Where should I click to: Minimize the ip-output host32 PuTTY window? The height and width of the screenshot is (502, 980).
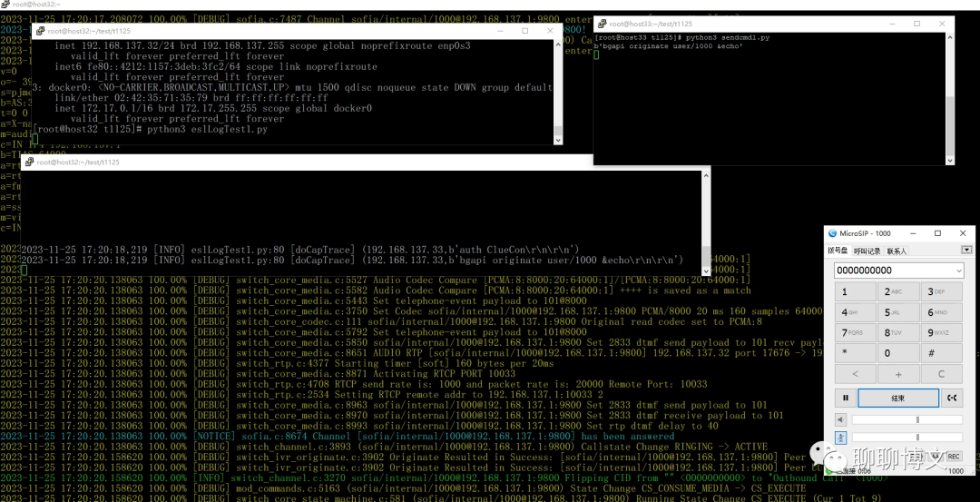(x=500, y=31)
